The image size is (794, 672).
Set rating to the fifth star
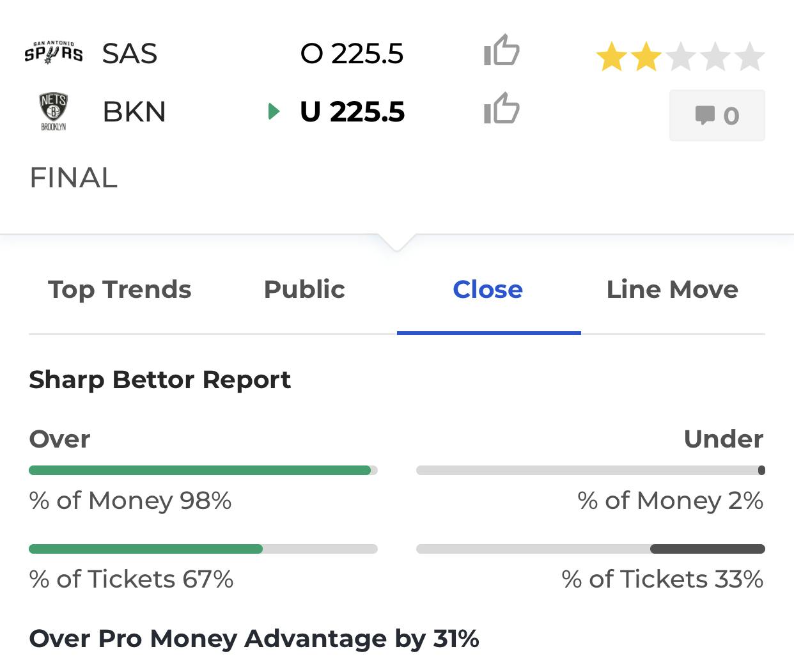point(749,57)
